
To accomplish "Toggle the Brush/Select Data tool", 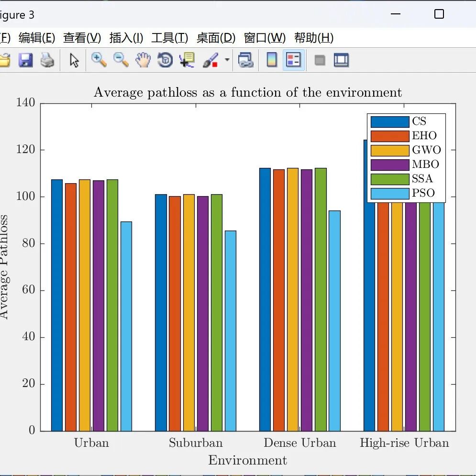I will pos(210,60).
